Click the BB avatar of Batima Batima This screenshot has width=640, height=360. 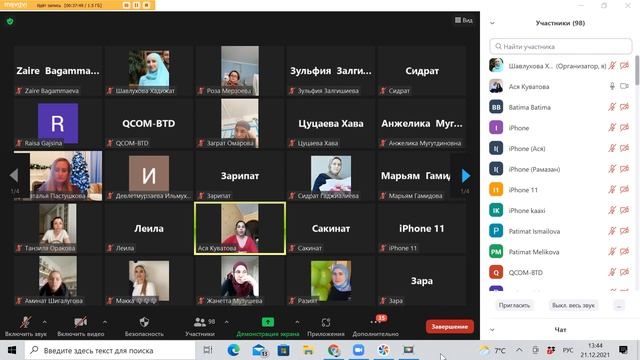click(x=496, y=107)
